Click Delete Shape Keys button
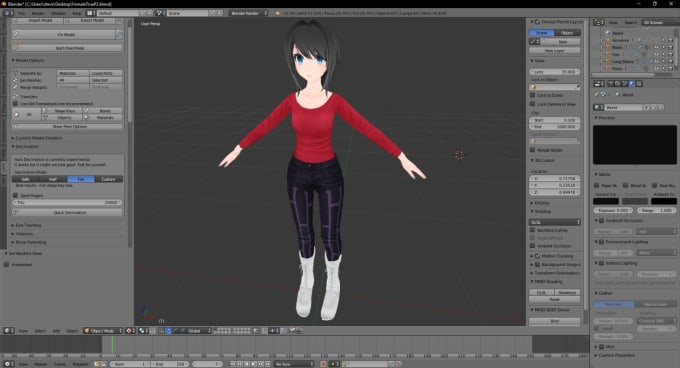The height and width of the screenshot is (368, 680). tap(61, 111)
